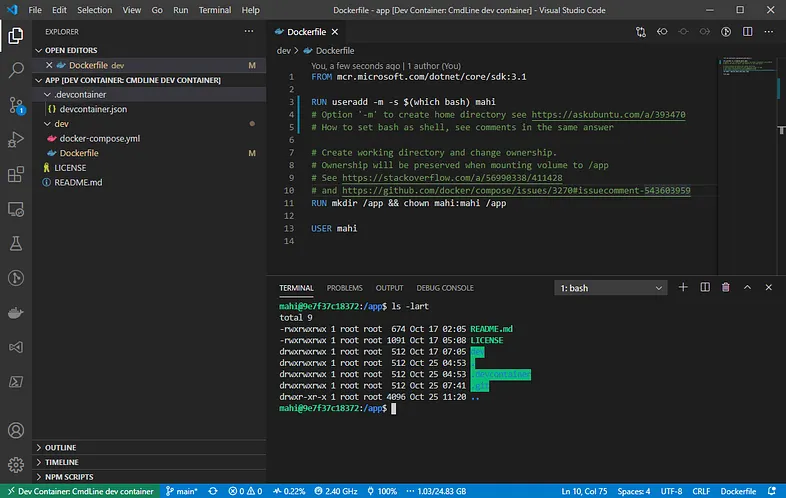Screen dimensions: 786x498
Task: Expand the OUTLINE section
Action: pyautogui.click(x=60, y=448)
